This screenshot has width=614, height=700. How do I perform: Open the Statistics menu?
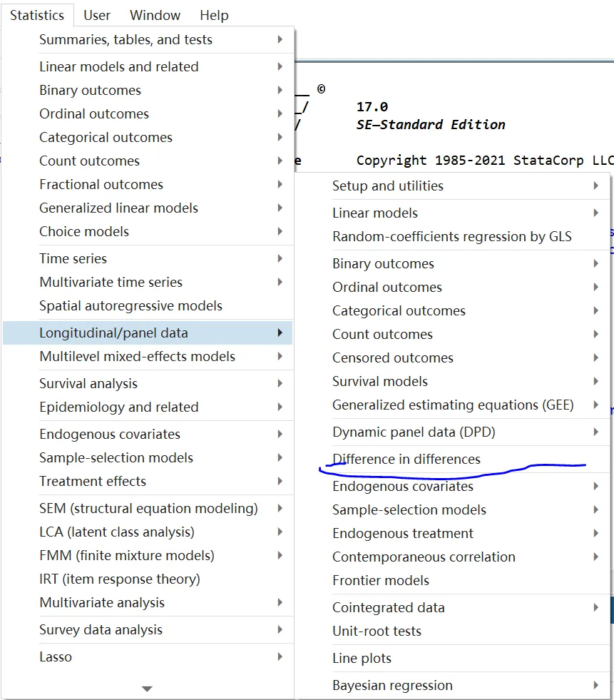coord(37,15)
